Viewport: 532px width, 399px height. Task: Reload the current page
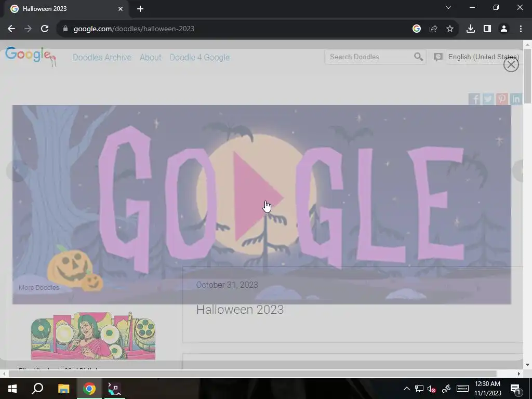pyautogui.click(x=45, y=29)
